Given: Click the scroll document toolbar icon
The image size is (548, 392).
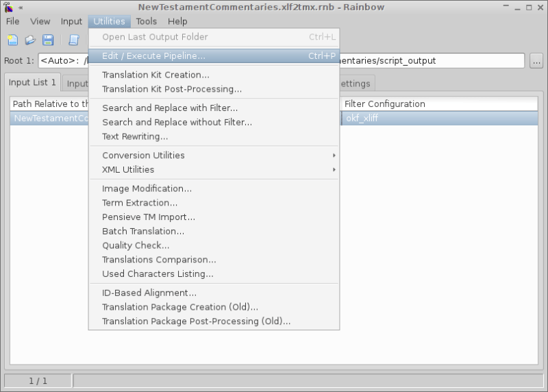Looking at the screenshot, I should click(74, 40).
